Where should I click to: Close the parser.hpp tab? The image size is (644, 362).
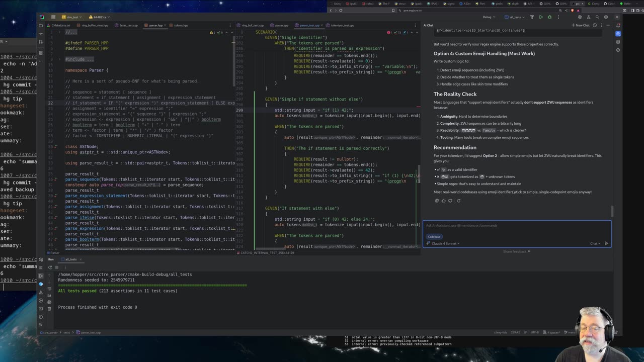[x=166, y=25]
